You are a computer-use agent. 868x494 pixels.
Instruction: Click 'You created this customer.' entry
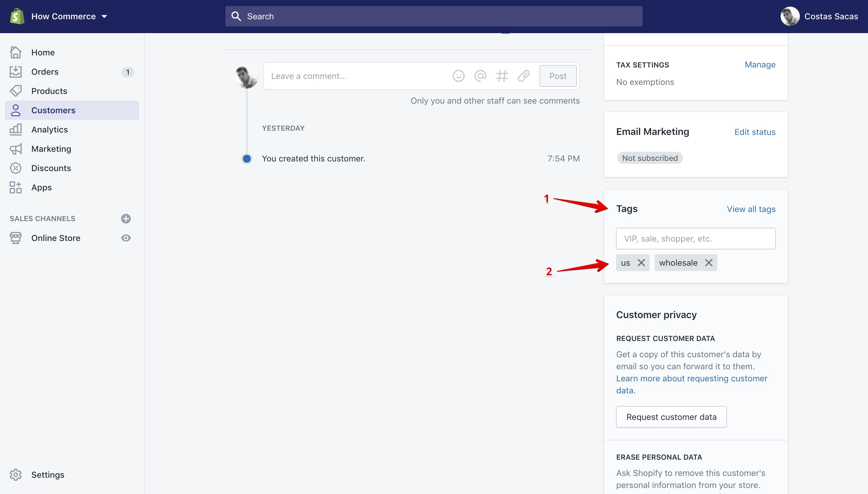click(x=313, y=159)
